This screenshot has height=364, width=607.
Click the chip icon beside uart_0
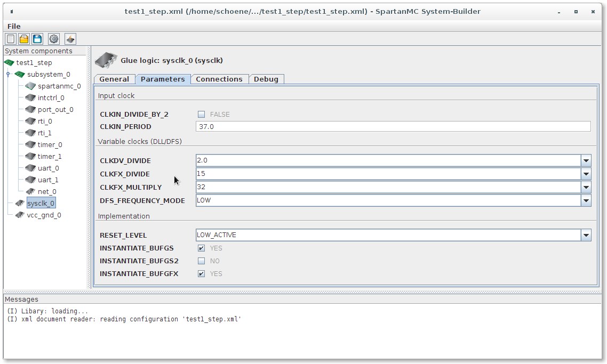(x=30, y=168)
